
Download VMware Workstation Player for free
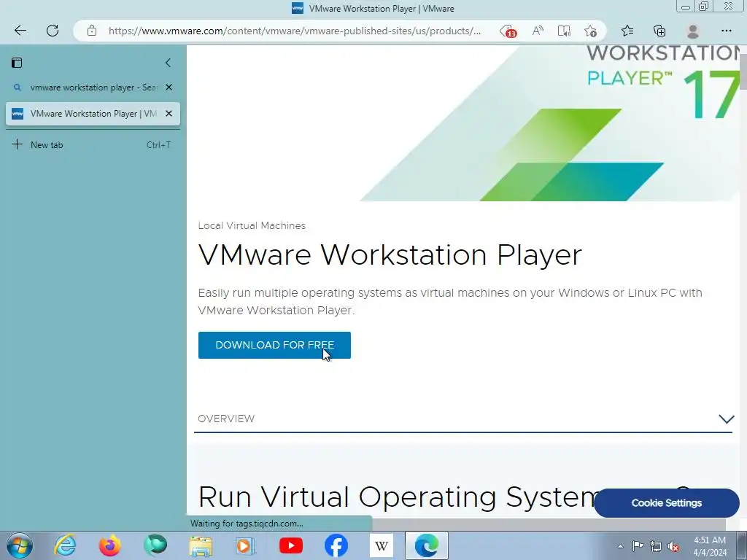tap(274, 345)
